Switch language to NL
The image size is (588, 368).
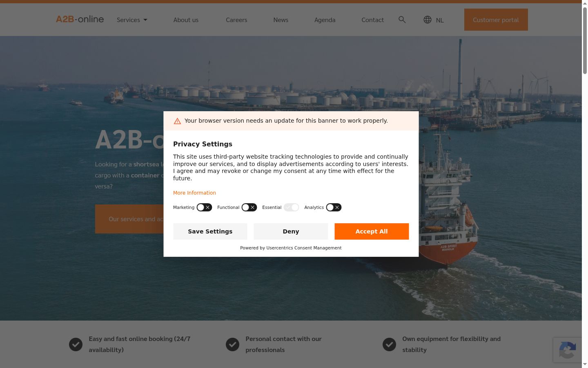tap(440, 20)
